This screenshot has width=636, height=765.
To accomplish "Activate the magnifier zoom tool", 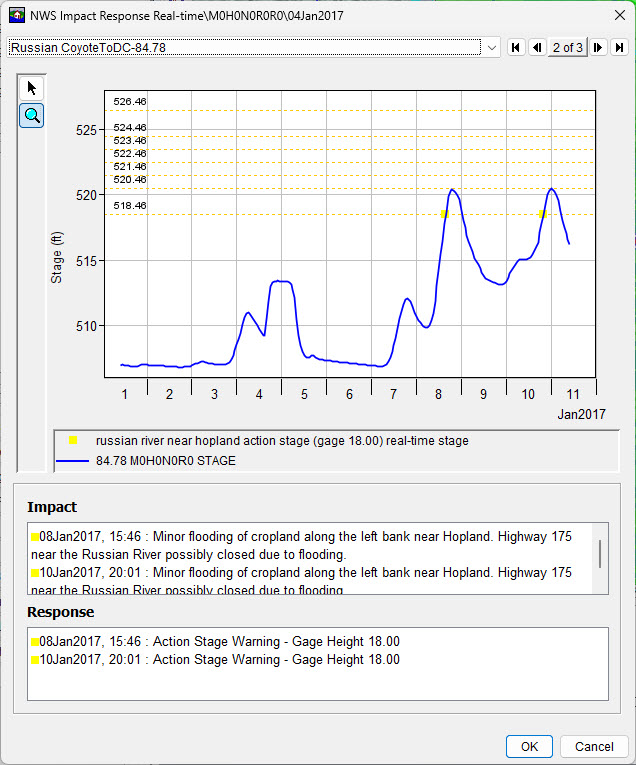I will 32,116.
